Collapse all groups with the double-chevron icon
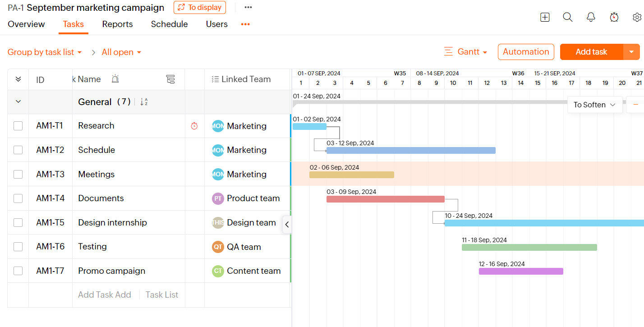 tap(18, 79)
